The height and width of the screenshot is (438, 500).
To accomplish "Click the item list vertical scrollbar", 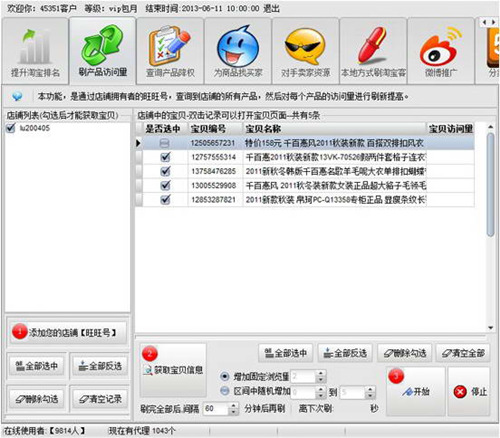I will click(x=490, y=227).
